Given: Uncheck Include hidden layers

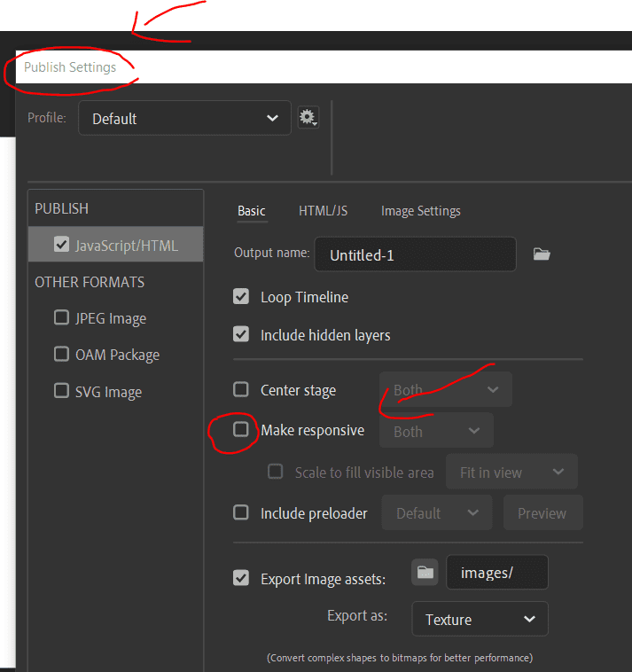Looking at the screenshot, I should (x=241, y=334).
